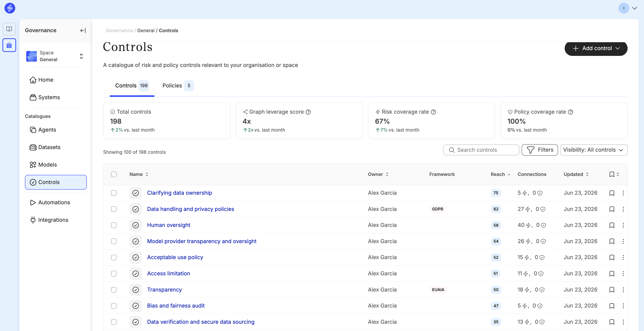
Task: Click the EUAIA framework tag
Action: (438, 290)
